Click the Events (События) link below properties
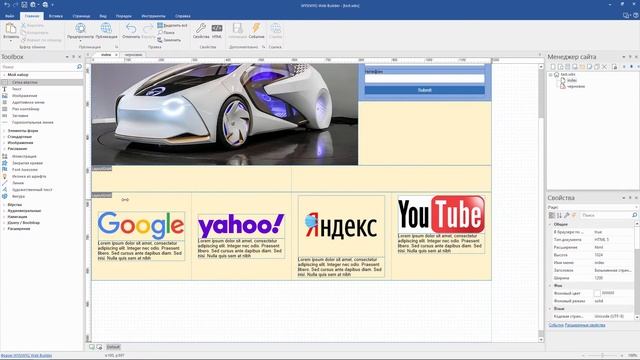Image resolution: width=640 pixels, height=360 pixels. tap(556, 325)
